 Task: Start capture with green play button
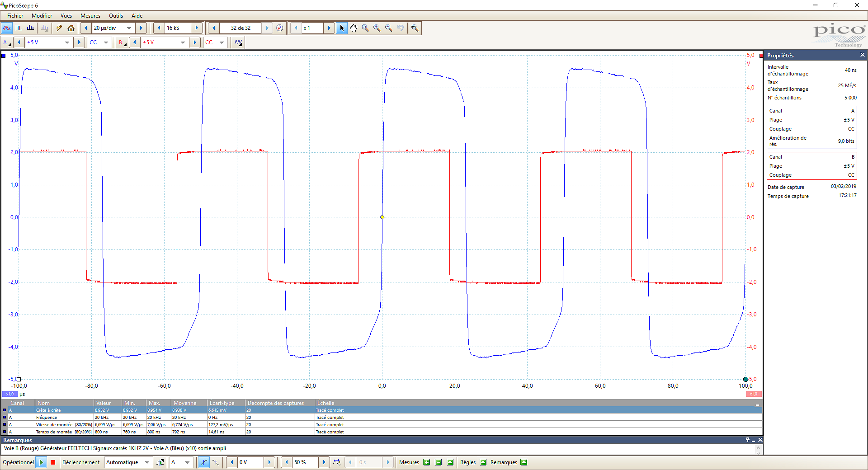pyautogui.click(x=41, y=462)
